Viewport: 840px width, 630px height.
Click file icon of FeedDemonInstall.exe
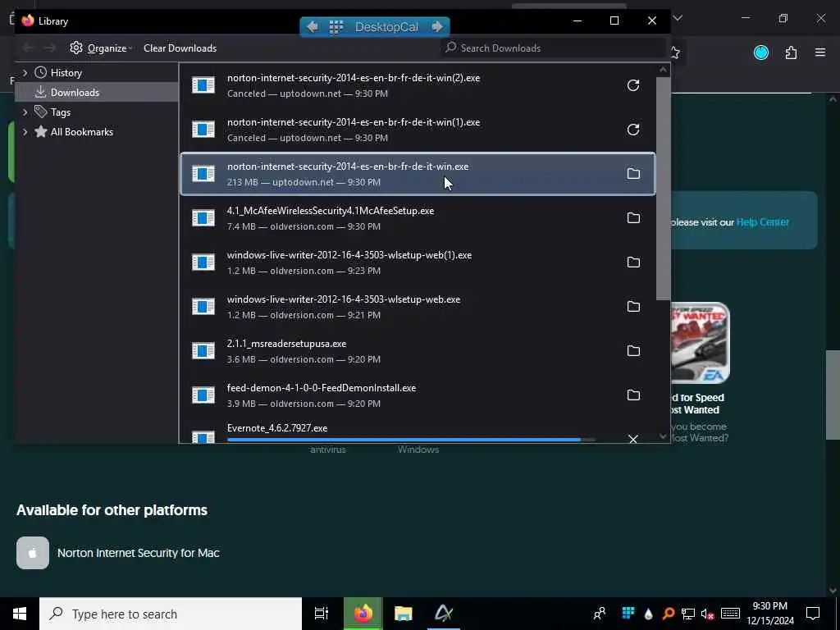pyautogui.click(x=203, y=395)
